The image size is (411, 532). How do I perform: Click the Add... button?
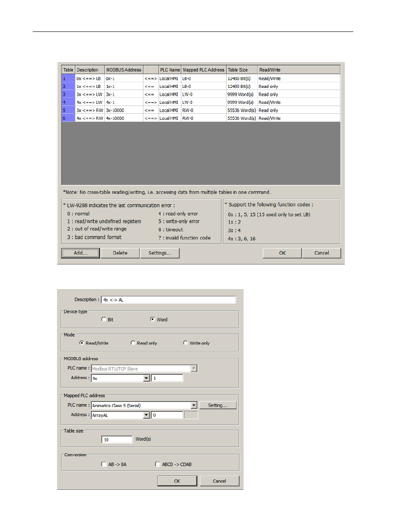(x=81, y=253)
